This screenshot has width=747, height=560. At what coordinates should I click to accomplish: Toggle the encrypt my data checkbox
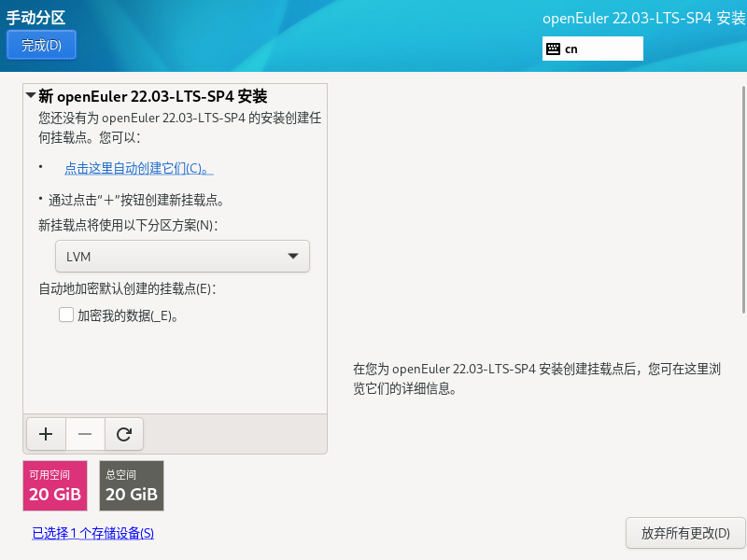(x=66, y=315)
